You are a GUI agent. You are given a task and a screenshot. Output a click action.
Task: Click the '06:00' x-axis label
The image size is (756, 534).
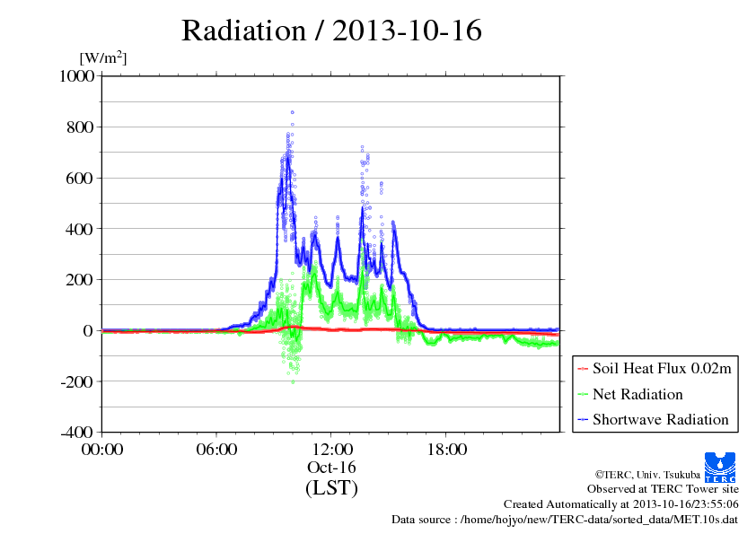click(216, 450)
